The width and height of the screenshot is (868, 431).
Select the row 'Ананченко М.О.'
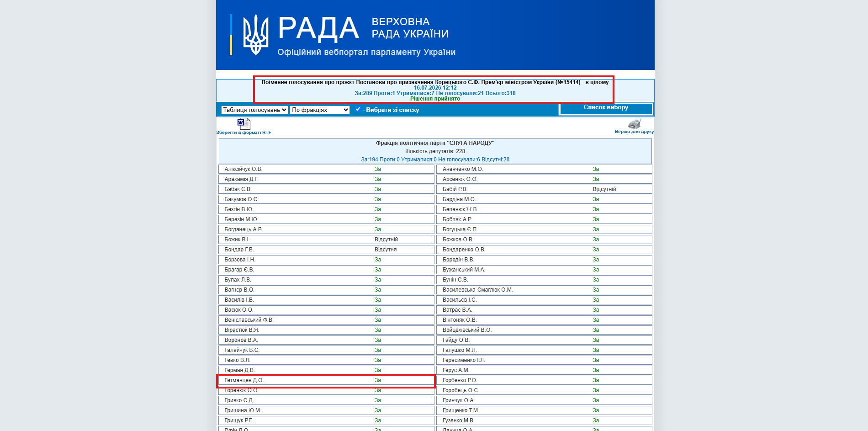(544, 169)
